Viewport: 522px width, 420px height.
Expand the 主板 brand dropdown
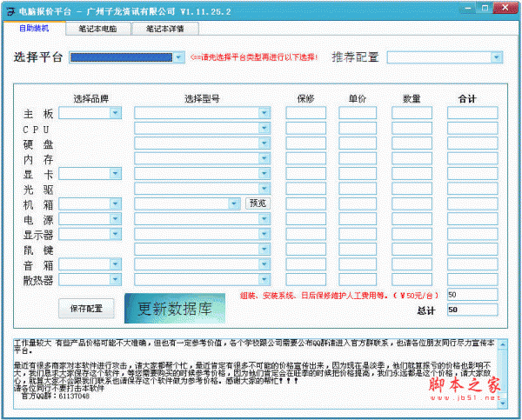115,113
